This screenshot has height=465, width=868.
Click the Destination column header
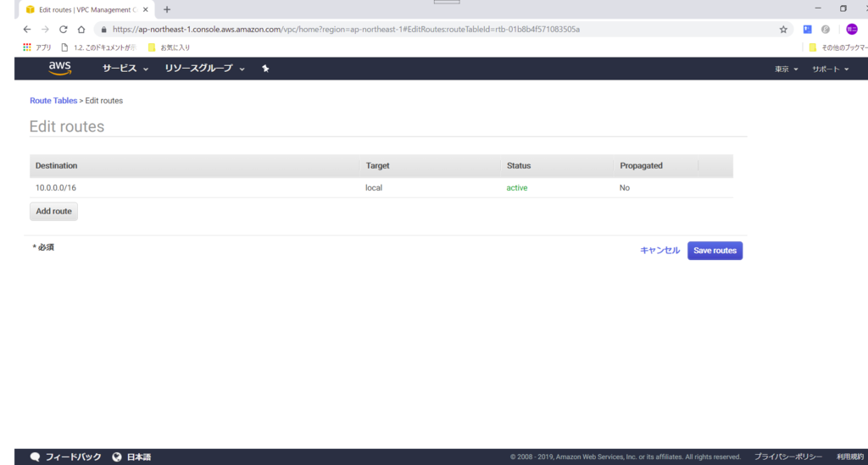coord(57,166)
